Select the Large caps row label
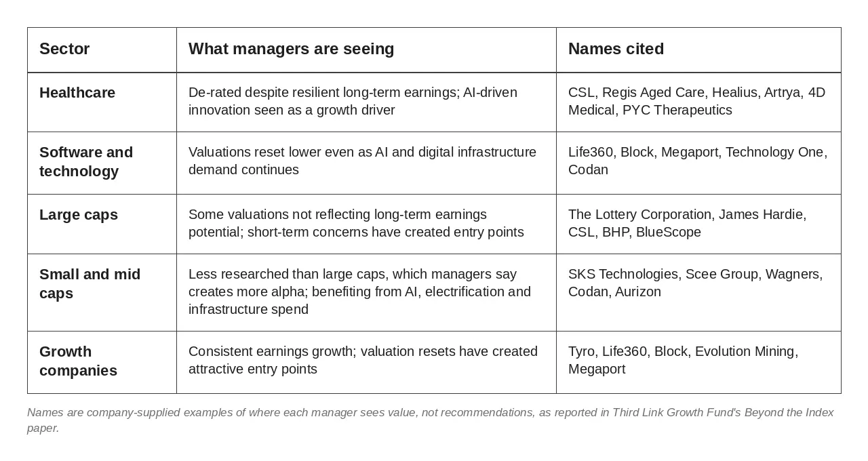 click(79, 215)
